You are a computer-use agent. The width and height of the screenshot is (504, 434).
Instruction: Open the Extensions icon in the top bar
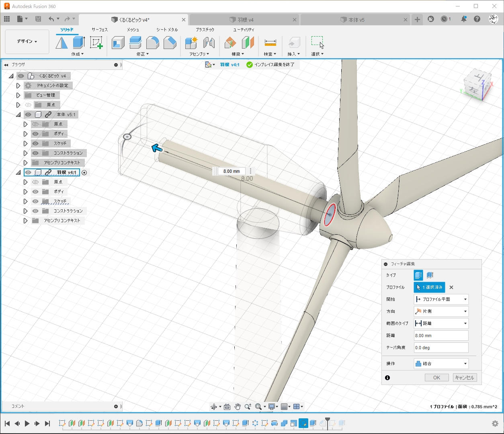[x=431, y=19]
